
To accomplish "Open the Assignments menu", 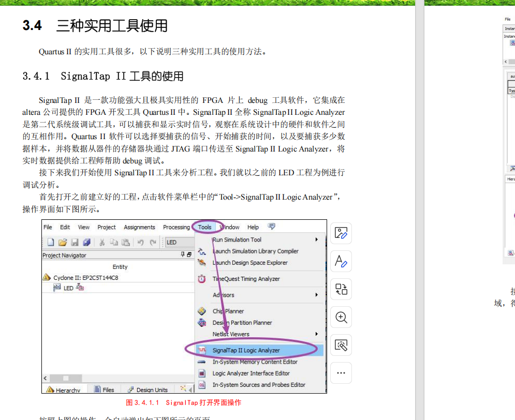I will click(139, 227).
